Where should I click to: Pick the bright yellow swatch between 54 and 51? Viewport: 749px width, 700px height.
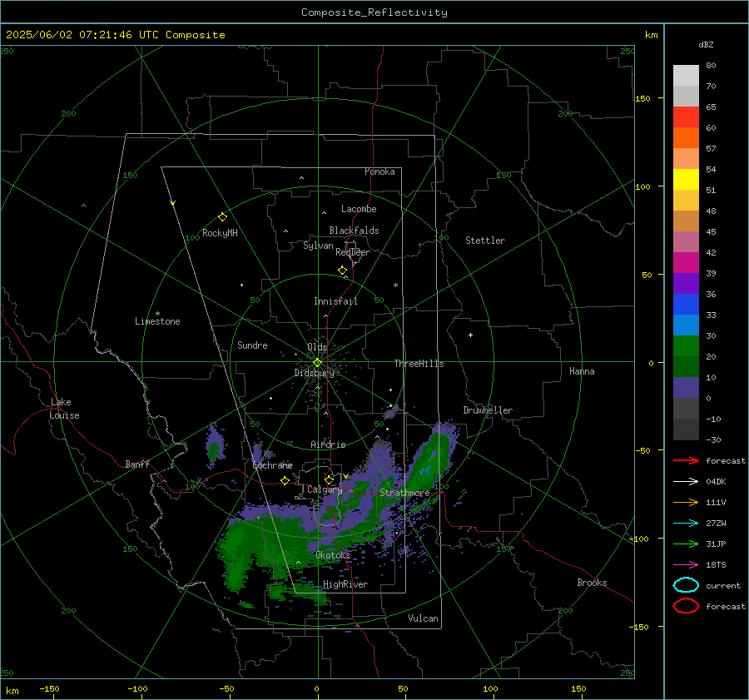(686, 180)
